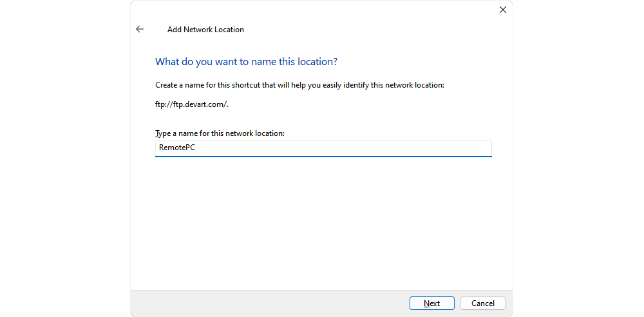Click the ftp://ftp.devart.com/ address text
This screenshot has width=644, height=317.
(x=192, y=104)
